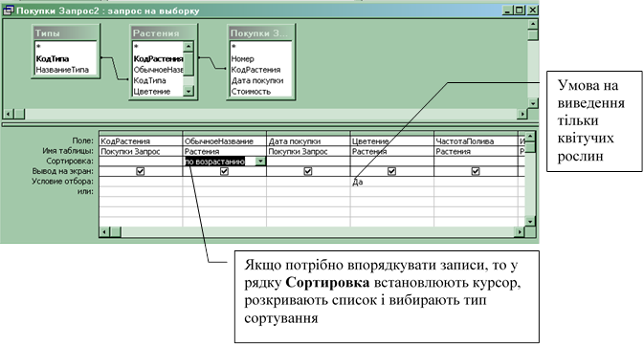Click the upper pane's scroll-left arrow
Screen dimensions: 644x345
point(9,114)
